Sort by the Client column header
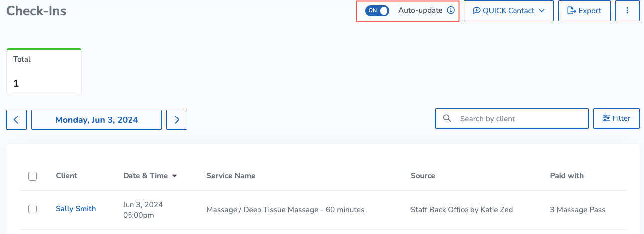 [67, 176]
